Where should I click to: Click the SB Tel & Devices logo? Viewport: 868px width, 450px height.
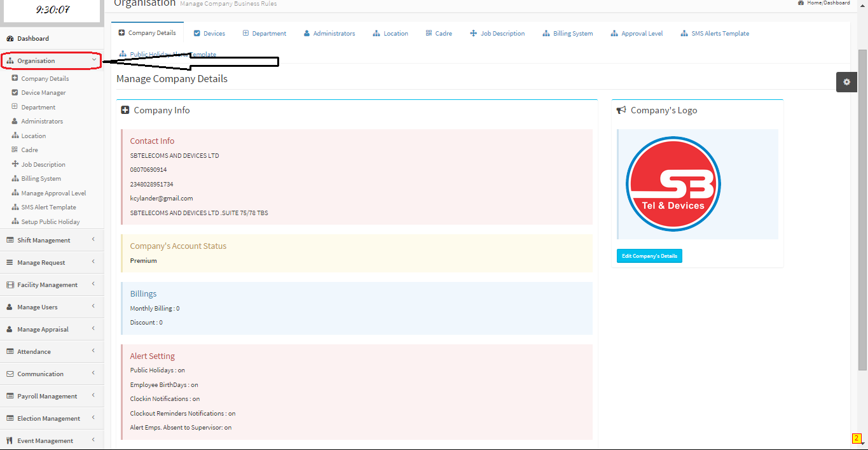[x=673, y=184]
